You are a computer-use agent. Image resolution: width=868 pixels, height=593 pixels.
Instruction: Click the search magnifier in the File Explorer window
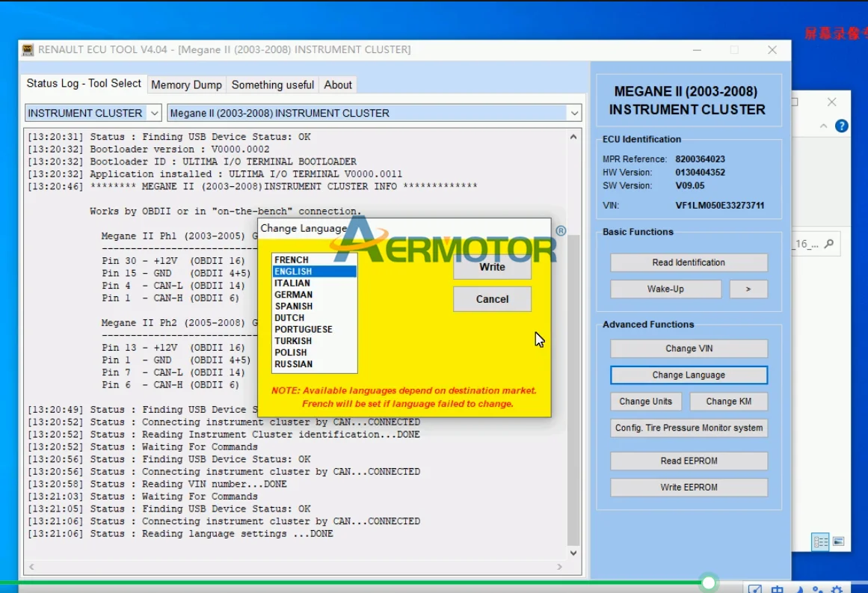(x=828, y=244)
